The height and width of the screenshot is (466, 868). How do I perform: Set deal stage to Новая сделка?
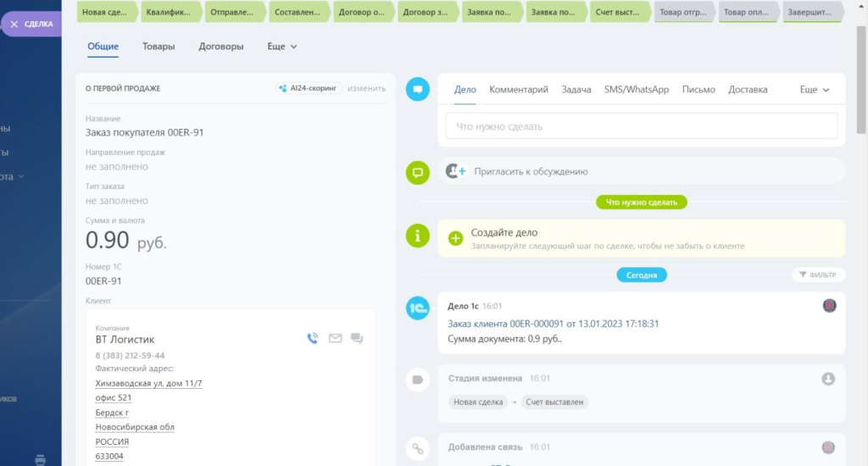point(107,12)
